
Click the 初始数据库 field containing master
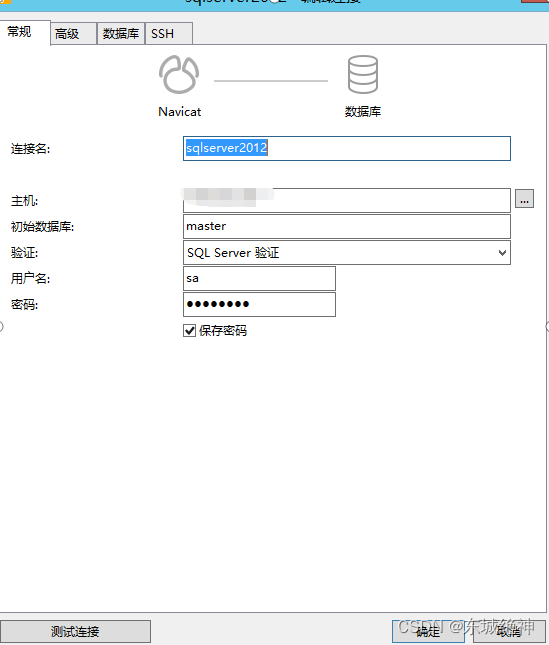347,226
